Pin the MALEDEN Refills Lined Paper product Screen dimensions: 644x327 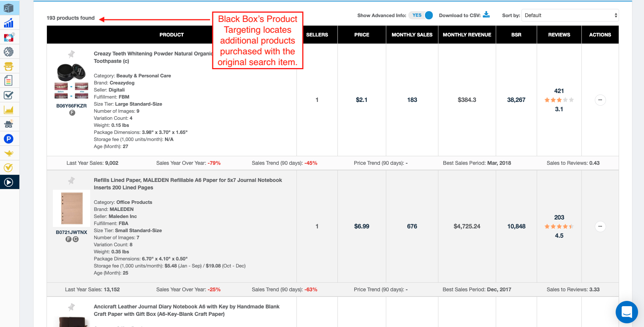[x=72, y=181]
